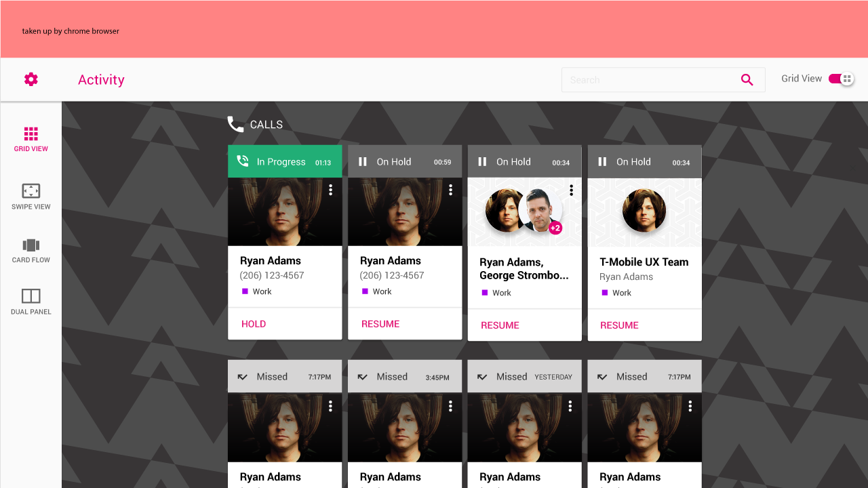The height and width of the screenshot is (488, 868).
Task: Click George Strombo's round avatar
Action: pos(540,210)
